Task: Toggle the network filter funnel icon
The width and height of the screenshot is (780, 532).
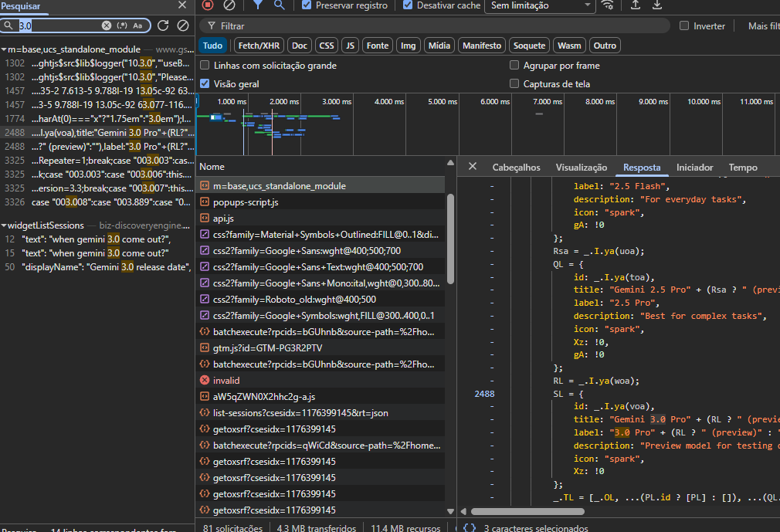Action: click(x=257, y=5)
